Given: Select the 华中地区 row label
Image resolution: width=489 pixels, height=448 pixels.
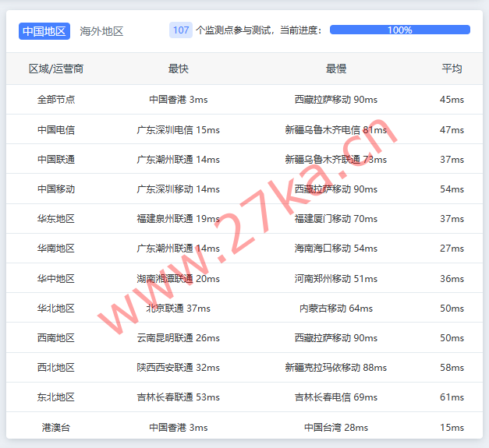Looking at the screenshot, I should (56, 278).
